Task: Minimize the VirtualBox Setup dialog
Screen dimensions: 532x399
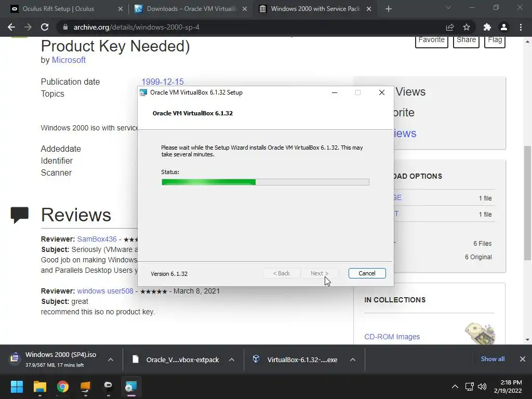Action: (335, 92)
